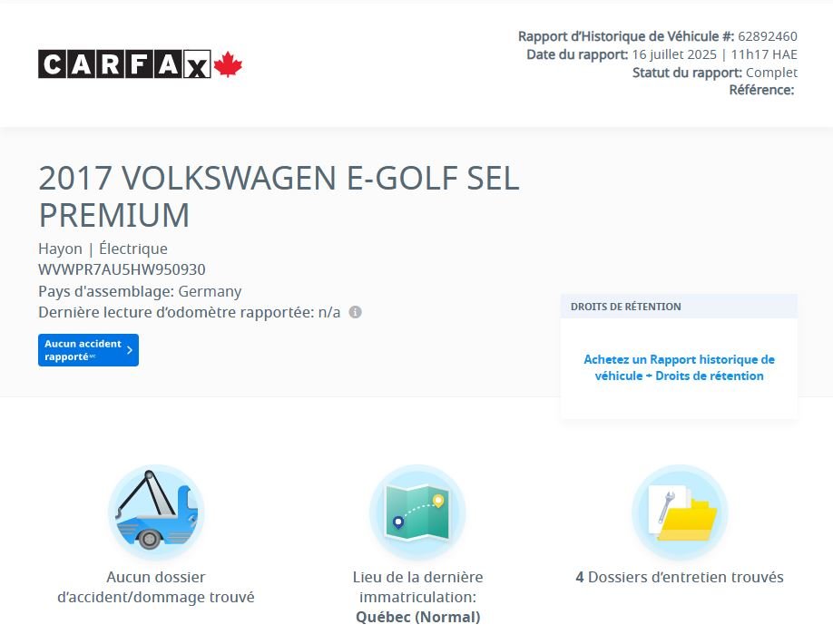Click the CARFAX Canada logo
The image size is (833, 644).
coord(141,64)
